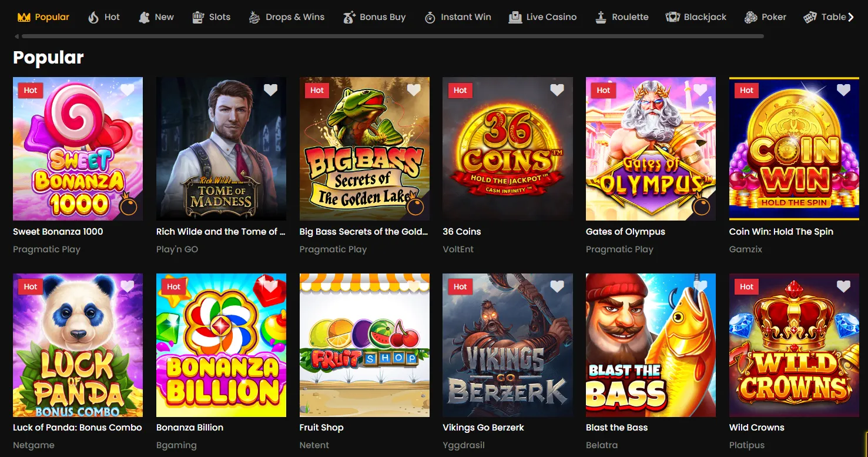Click the Live Casino icon
The height and width of the screenshot is (457, 868).
(515, 17)
